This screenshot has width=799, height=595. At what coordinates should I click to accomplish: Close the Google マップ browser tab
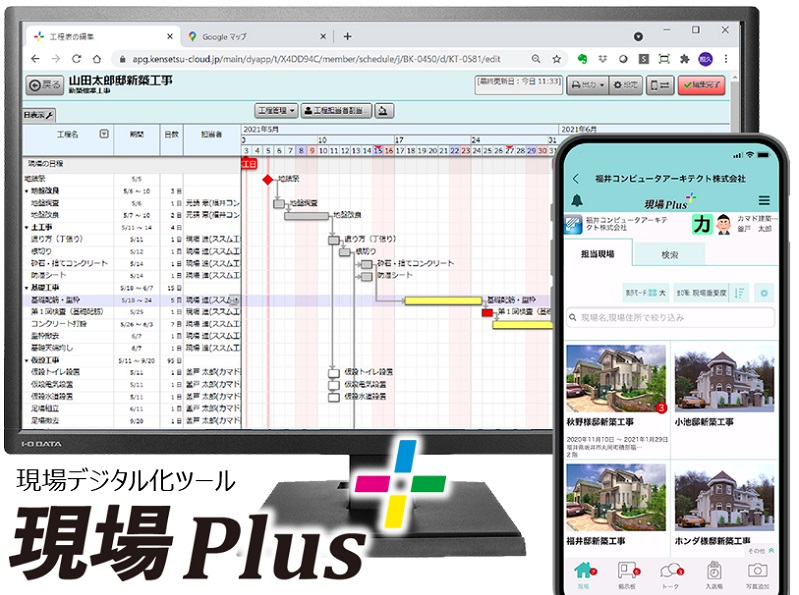[x=323, y=37]
